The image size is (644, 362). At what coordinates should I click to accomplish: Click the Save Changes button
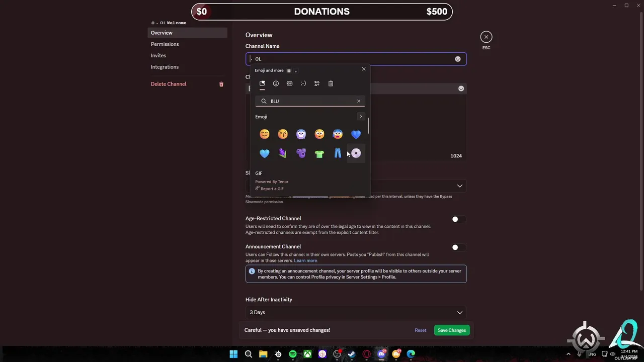click(x=452, y=330)
